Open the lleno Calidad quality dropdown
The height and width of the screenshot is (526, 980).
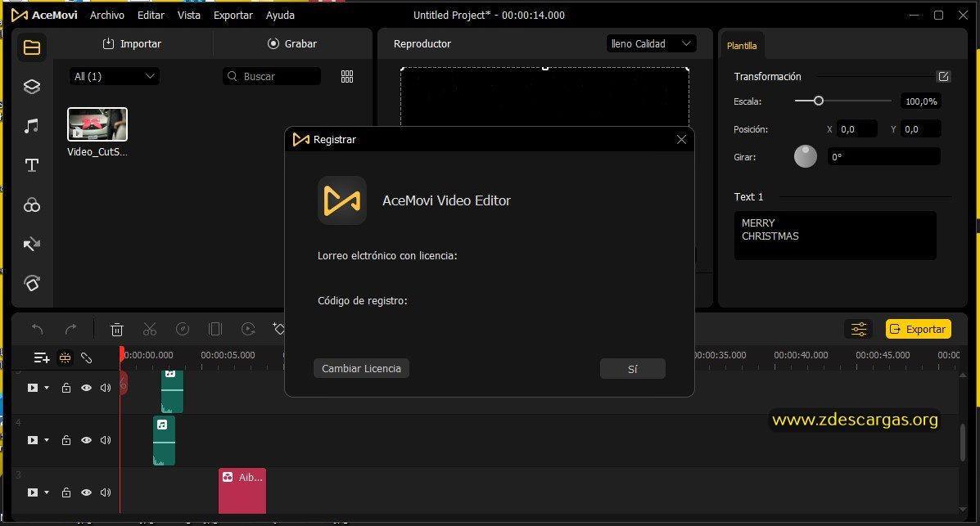click(651, 43)
